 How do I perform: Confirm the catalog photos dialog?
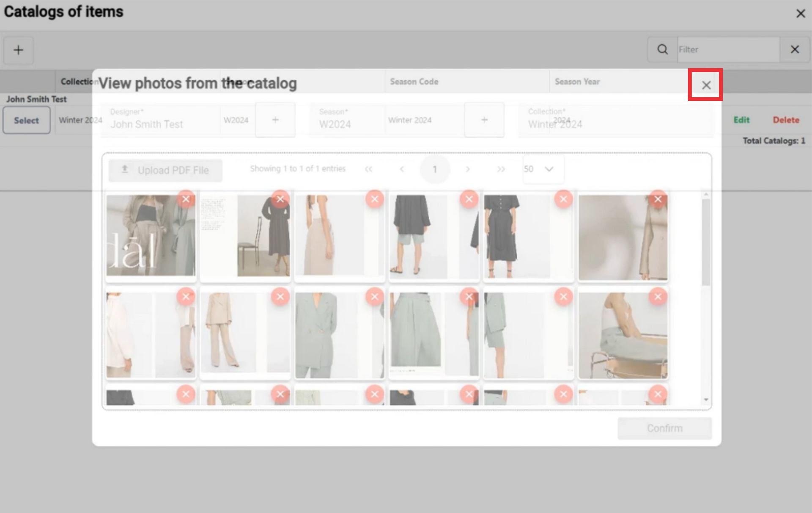pyautogui.click(x=664, y=428)
